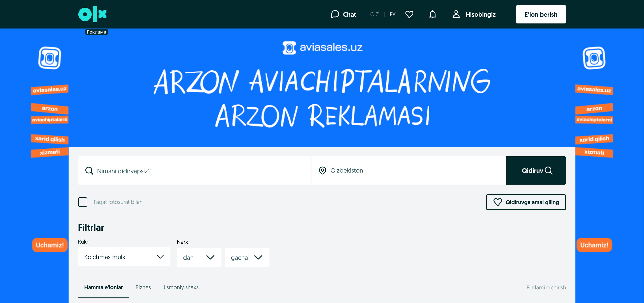Expand the Narx 'gacha' price dropdown
The image size is (644, 303).
click(247, 257)
